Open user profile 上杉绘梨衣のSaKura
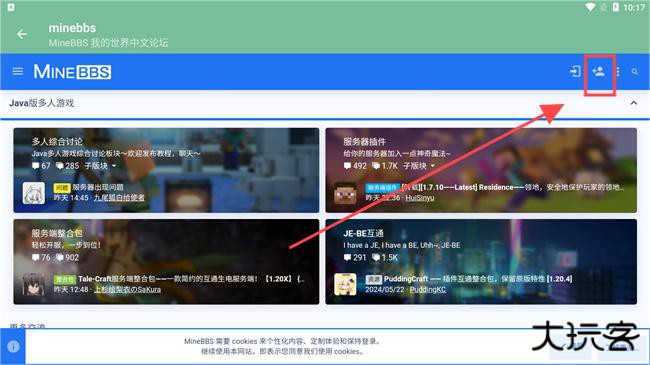The height and width of the screenshot is (365, 650). (127, 290)
